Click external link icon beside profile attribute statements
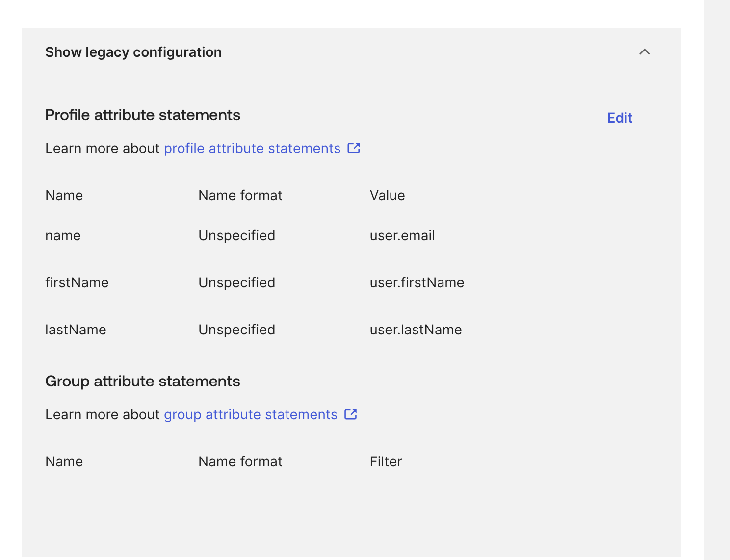This screenshot has width=730, height=560. point(354,148)
